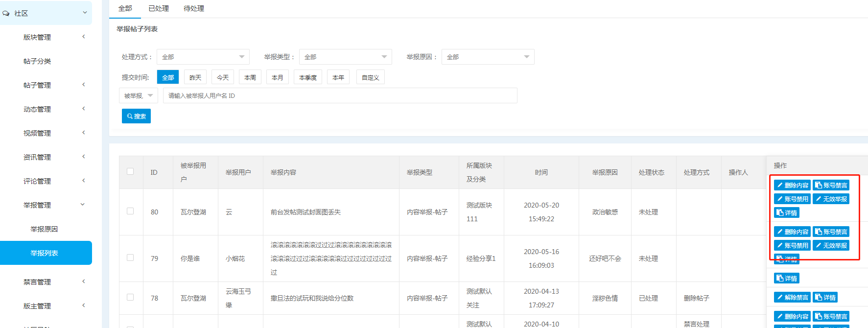Switch to the 全部 top tab
Image resolution: width=868 pixels, height=328 pixels.
[x=125, y=8]
